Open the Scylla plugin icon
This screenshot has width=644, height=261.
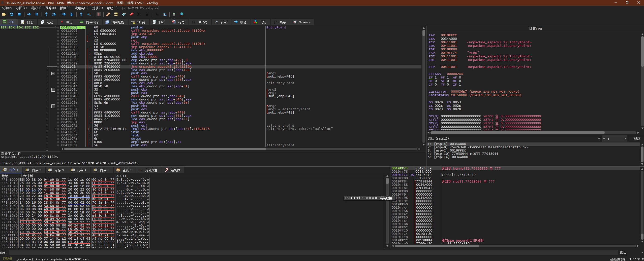tap(99, 14)
